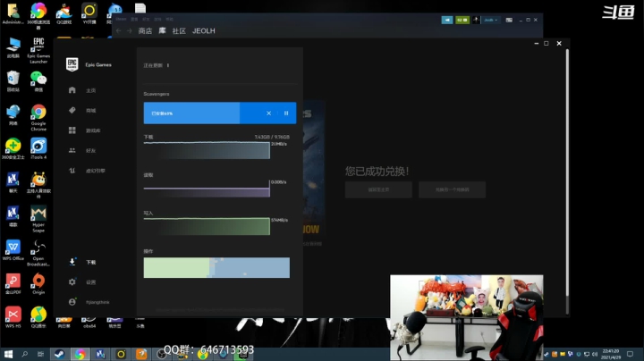
Task: Click the right button under 您已成功兑换
Action: click(453, 190)
